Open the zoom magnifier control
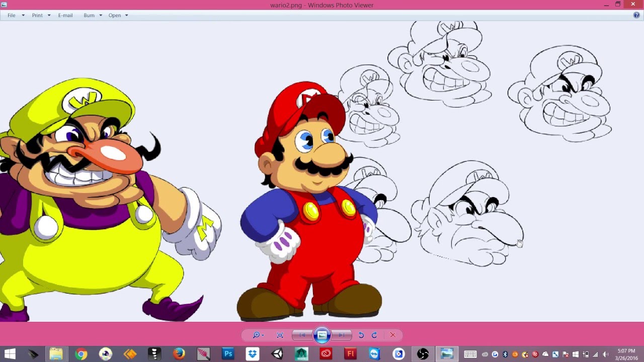The image size is (644, 362). 258,335
